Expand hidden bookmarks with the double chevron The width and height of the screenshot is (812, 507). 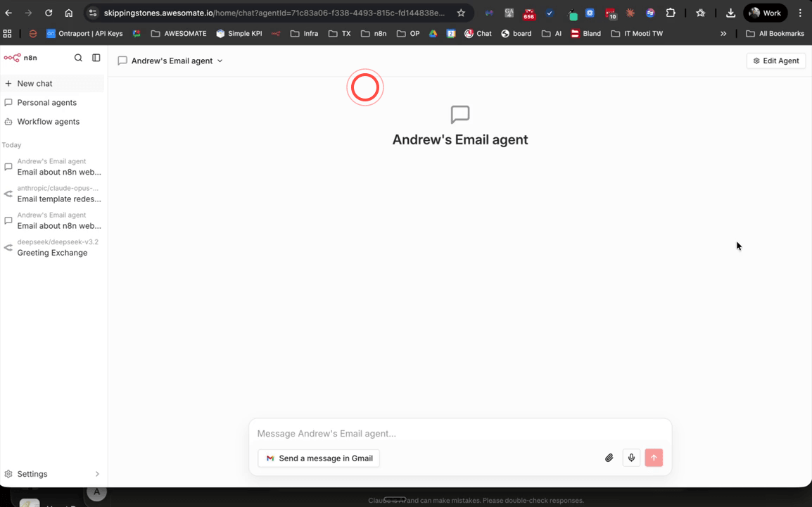[x=723, y=33]
